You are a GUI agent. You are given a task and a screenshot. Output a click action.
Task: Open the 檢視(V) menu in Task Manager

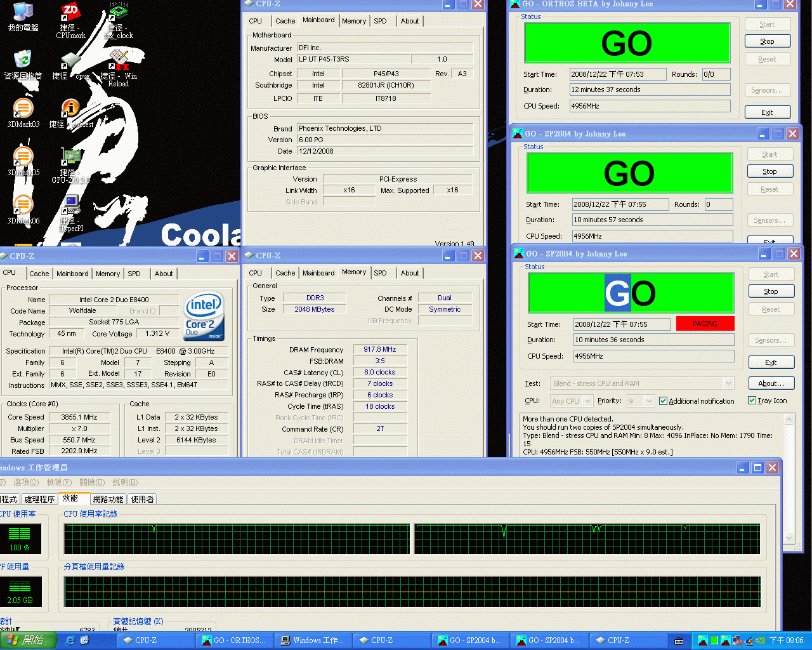point(59,482)
